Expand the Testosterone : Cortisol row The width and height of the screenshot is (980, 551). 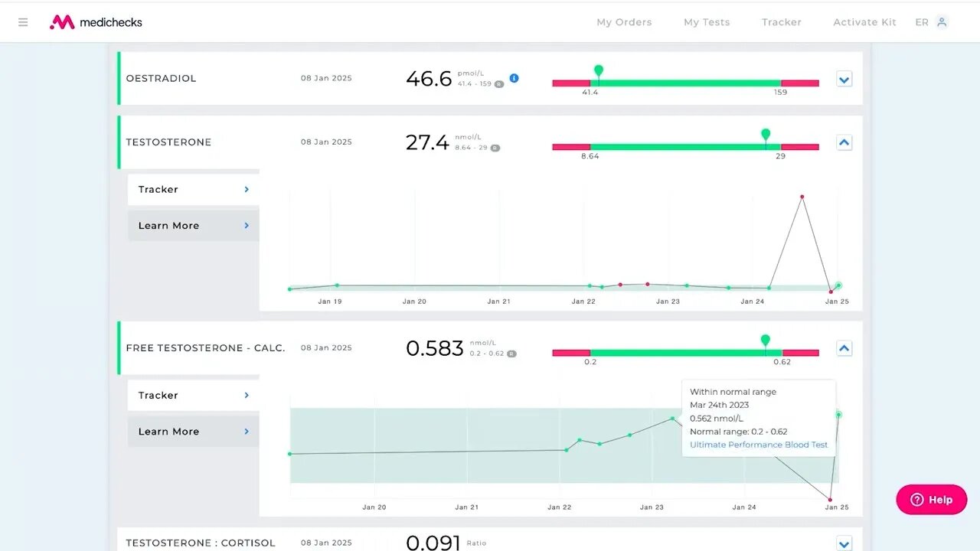click(x=844, y=544)
